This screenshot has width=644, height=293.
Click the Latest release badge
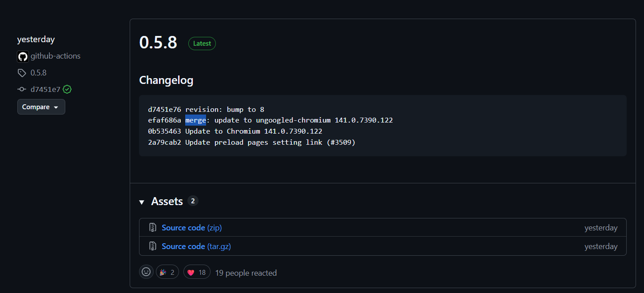pos(202,44)
